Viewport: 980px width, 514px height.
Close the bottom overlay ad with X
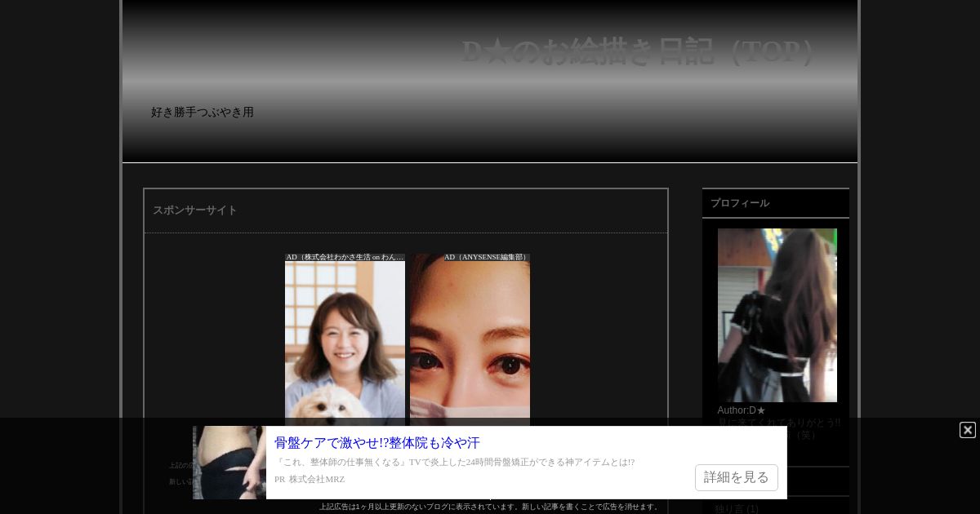point(968,430)
